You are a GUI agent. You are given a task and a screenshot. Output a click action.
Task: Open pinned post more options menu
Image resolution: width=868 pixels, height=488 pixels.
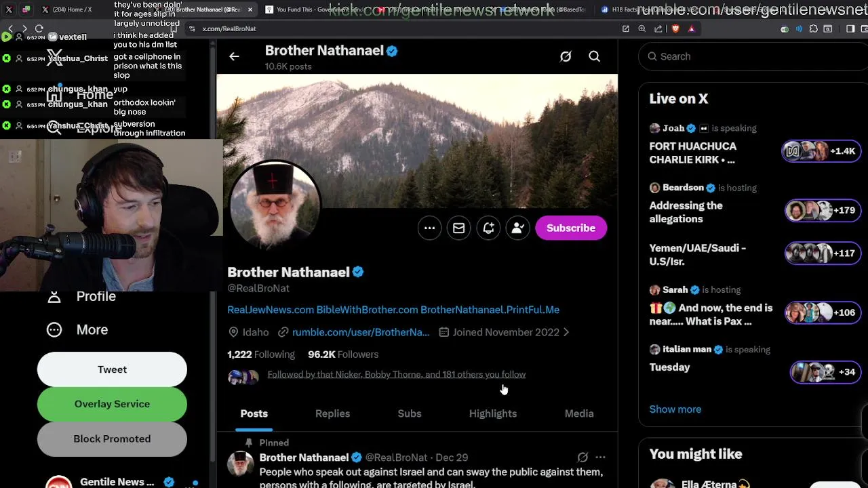pos(600,457)
